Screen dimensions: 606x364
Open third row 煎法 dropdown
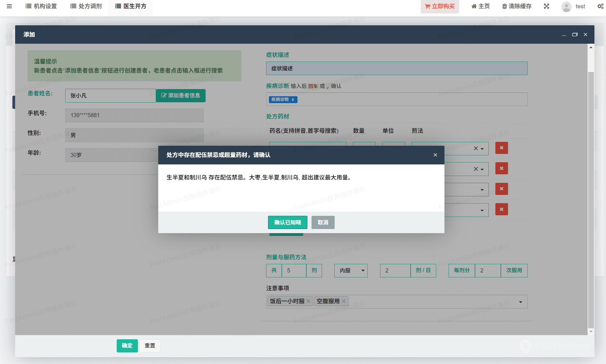tap(482, 190)
